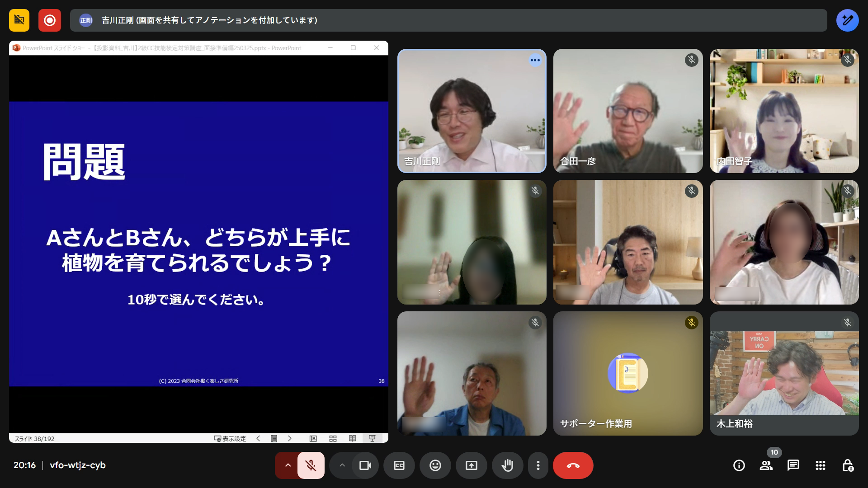868x488 pixels.
Task: Leave the call with the red hang-up button
Action: [573, 465]
